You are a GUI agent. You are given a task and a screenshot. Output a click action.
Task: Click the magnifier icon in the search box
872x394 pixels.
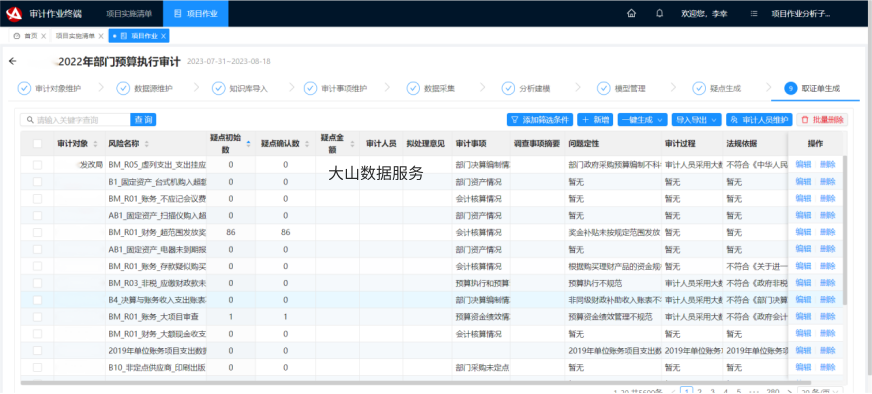pos(30,120)
